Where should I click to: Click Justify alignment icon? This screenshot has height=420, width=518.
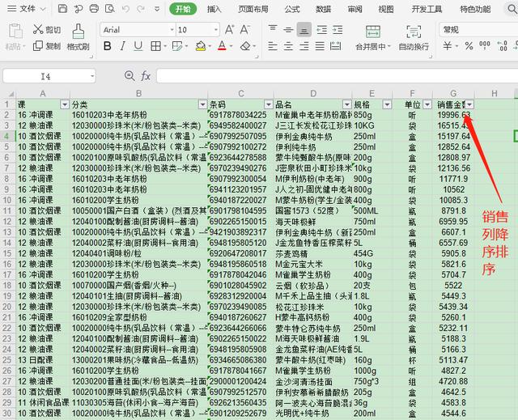tap(320, 46)
